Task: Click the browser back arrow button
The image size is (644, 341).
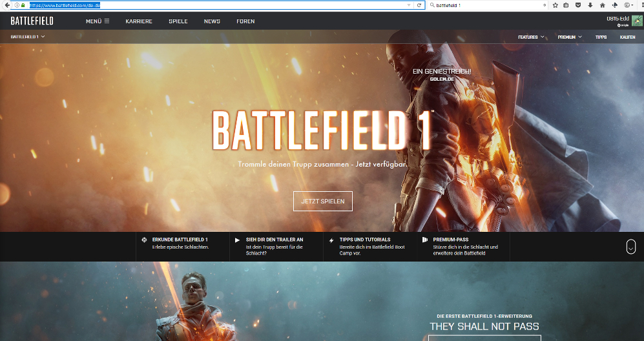Action: pos(6,5)
